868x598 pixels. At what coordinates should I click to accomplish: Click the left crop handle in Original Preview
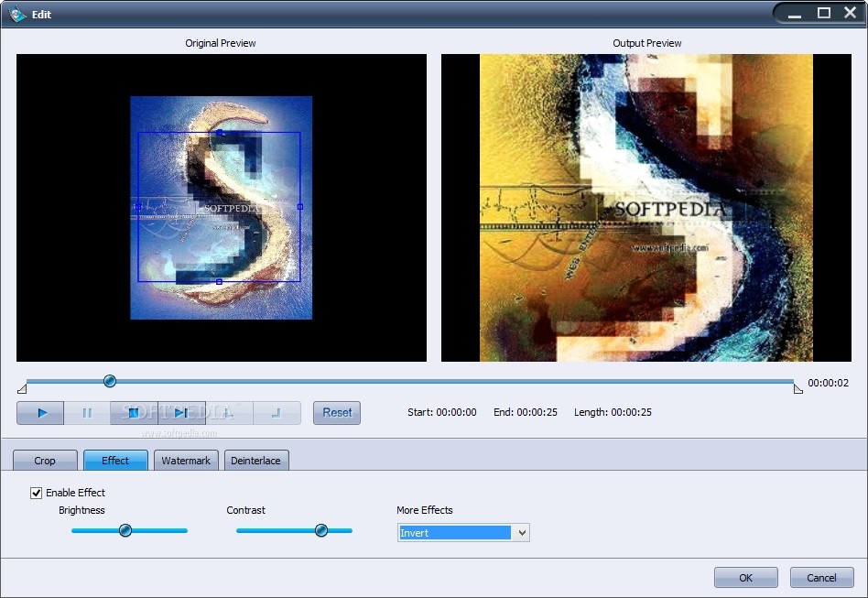[x=138, y=207]
